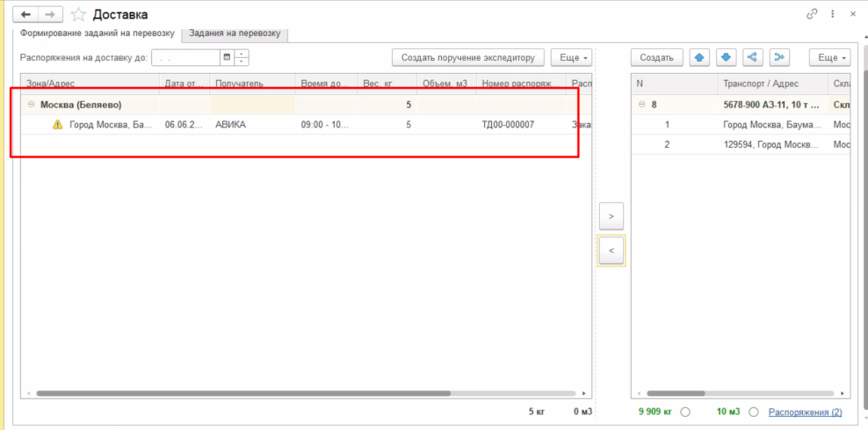Image resolution: width=868 pixels, height=430 pixels.
Task: Select Формирование заданий на перевозку tab
Action: [x=97, y=33]
